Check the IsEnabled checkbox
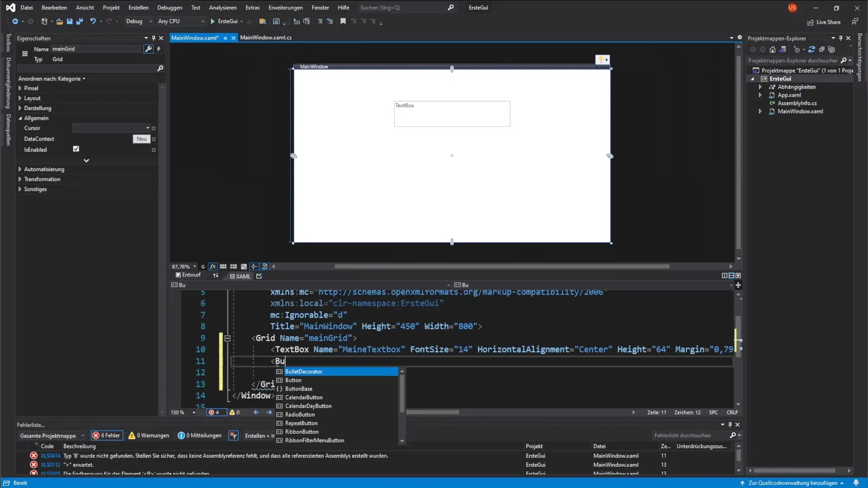The width and height of the screenshot is (868, 488). 76,149
